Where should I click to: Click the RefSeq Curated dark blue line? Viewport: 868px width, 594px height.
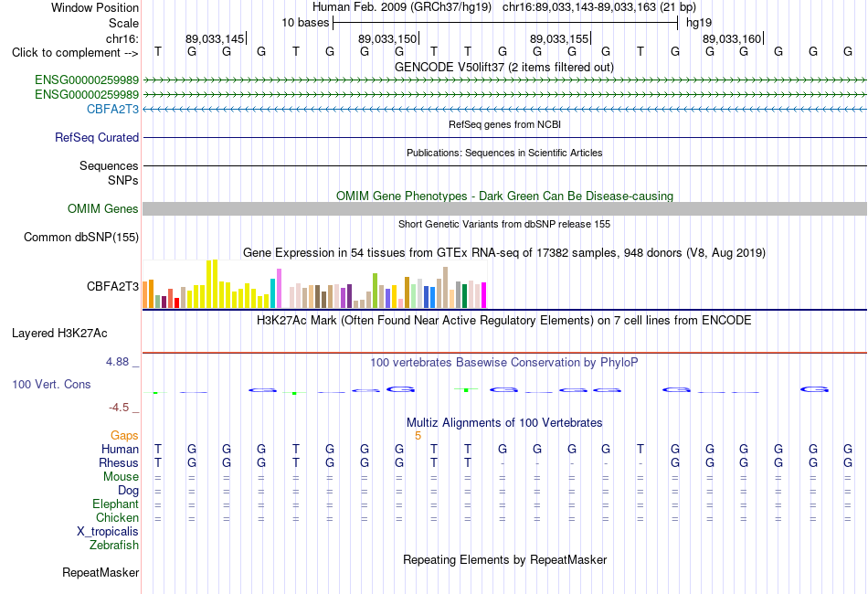[x=504, y=137]
